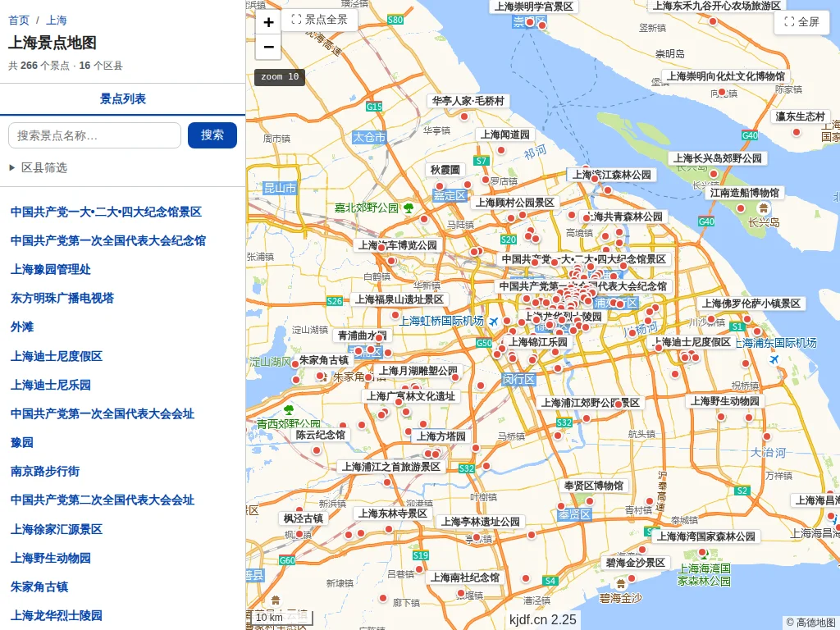Click 上海共青森林公园 map label
Screen dimensions: 840x630
coord(624,217)
